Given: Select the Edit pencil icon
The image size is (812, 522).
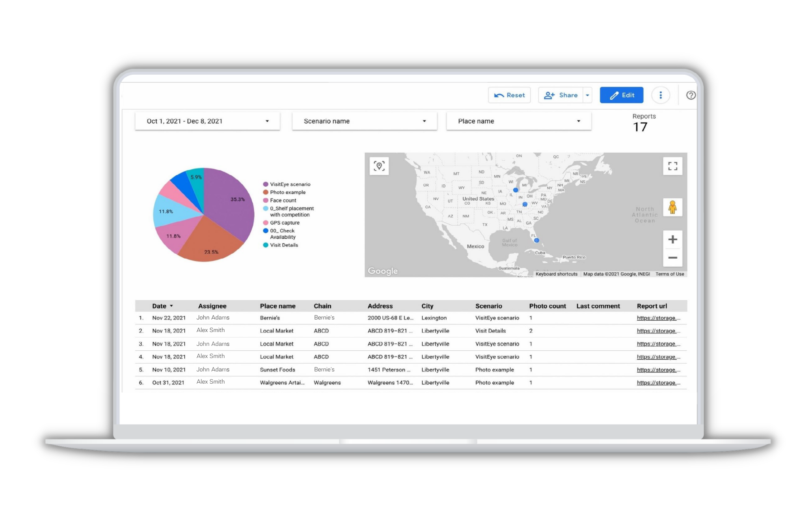Looking at the screenshot, I should point(614,95).
